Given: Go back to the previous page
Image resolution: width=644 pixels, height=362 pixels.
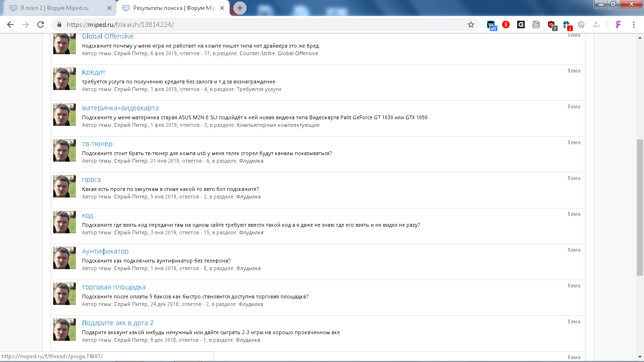Looking at the screenshot, I should tap(10, 25).
